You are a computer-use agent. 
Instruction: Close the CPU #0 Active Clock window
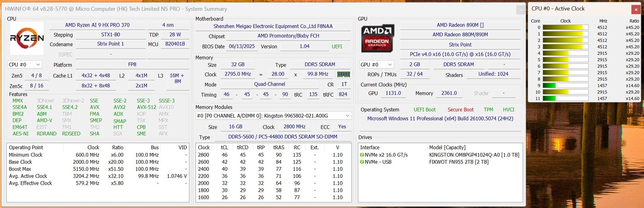point(636,9)
